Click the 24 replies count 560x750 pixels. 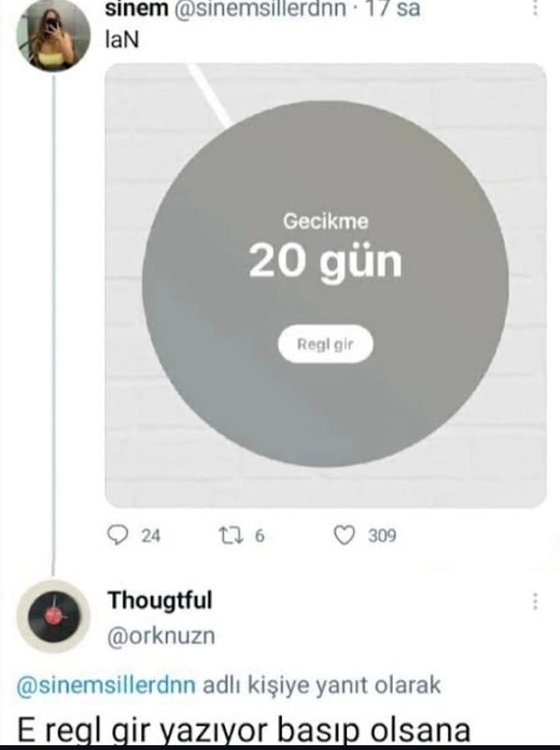pyautogui.click(x=150, y=536)
